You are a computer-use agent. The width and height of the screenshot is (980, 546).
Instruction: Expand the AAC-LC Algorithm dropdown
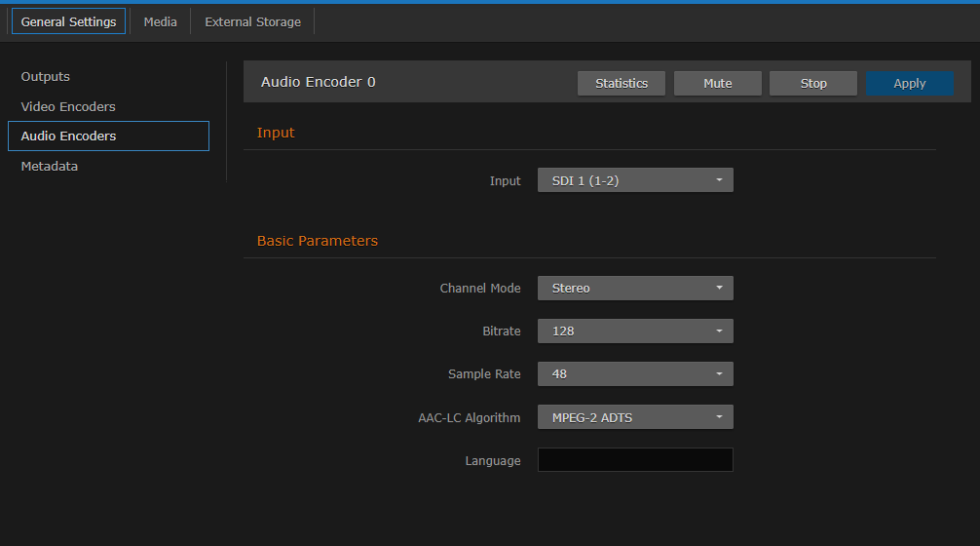pos(635,417)
